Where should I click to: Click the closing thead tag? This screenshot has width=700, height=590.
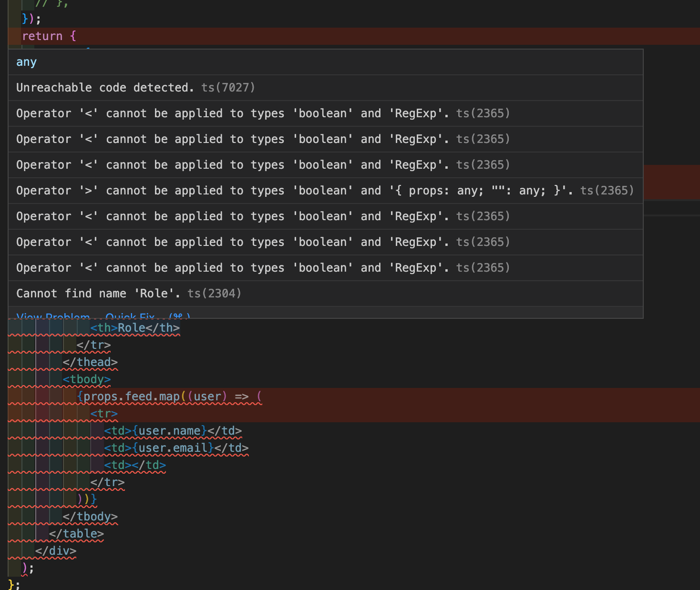(x=90, y=362)
